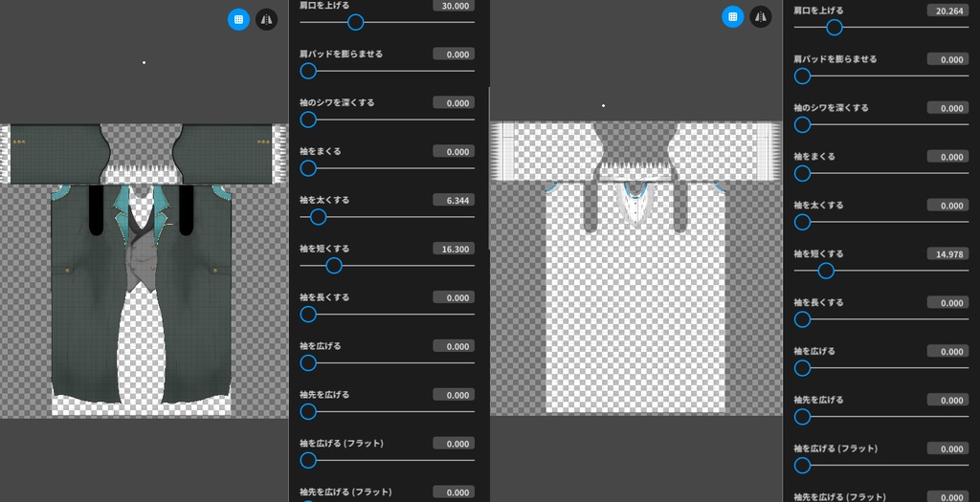980x502 pixels.
Task: Toggle the blue grid icon above the green coat texture
Action: [x=238, y=19]
